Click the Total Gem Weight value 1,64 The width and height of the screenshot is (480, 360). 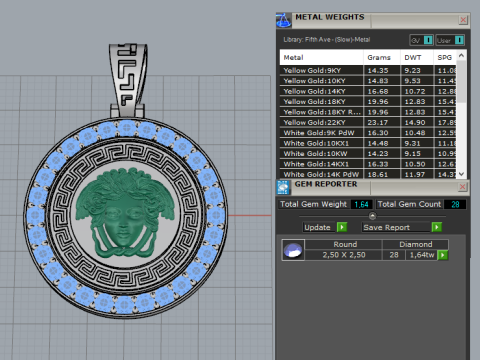361,204
